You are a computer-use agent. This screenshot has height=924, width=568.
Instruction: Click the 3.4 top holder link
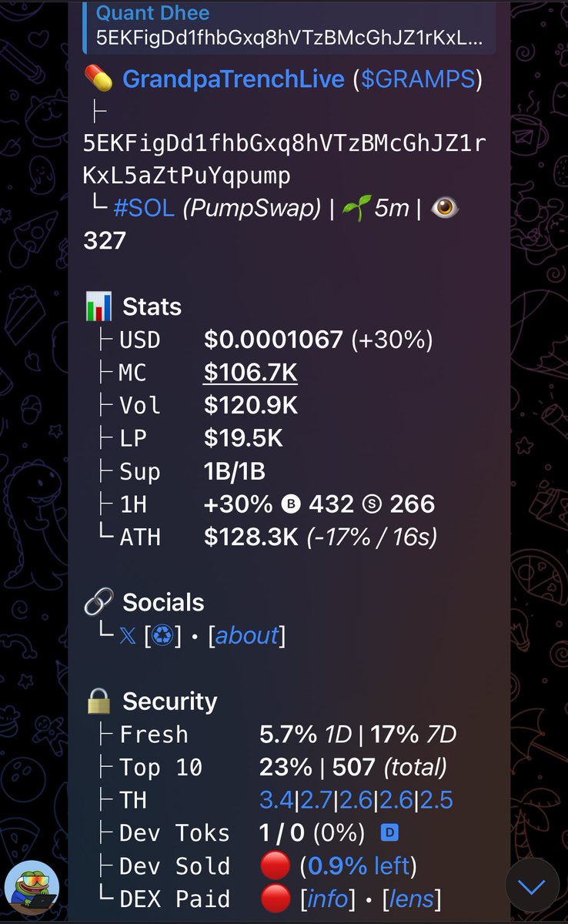[x=276, y=800]
